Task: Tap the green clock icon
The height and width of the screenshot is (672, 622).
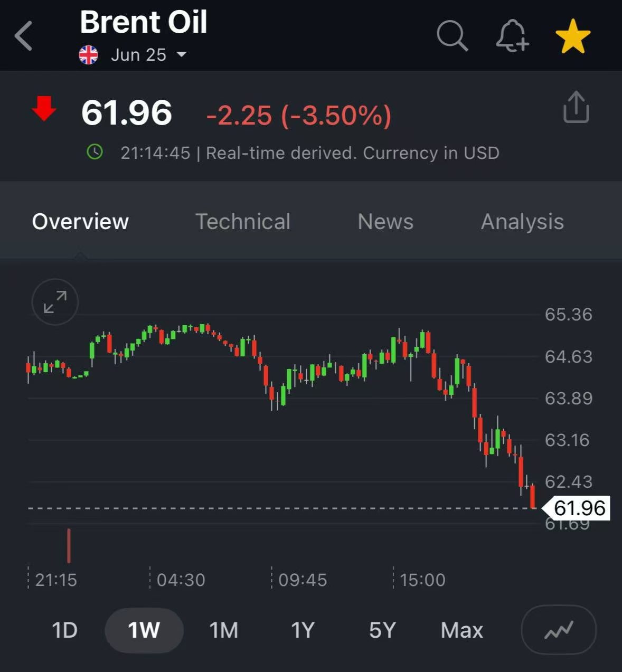Action: click(95, 153)
